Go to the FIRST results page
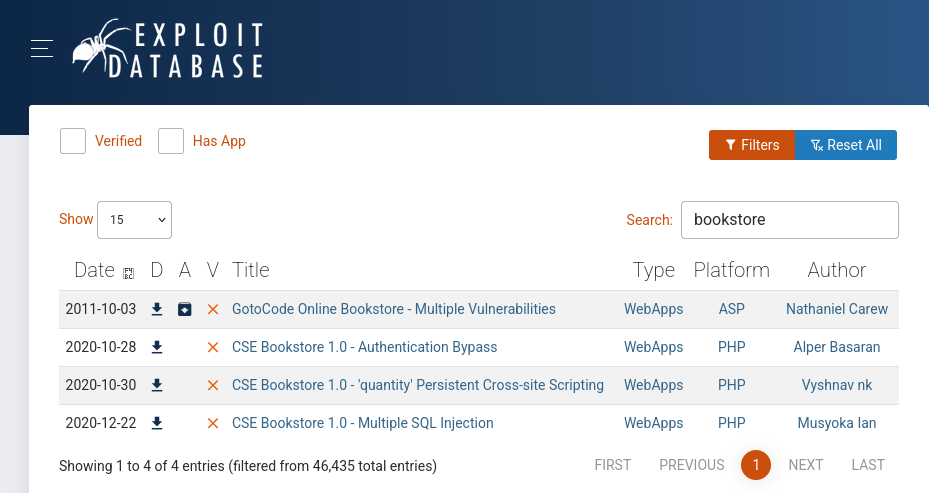The image size is (929, 493). (x=613, y=465)
